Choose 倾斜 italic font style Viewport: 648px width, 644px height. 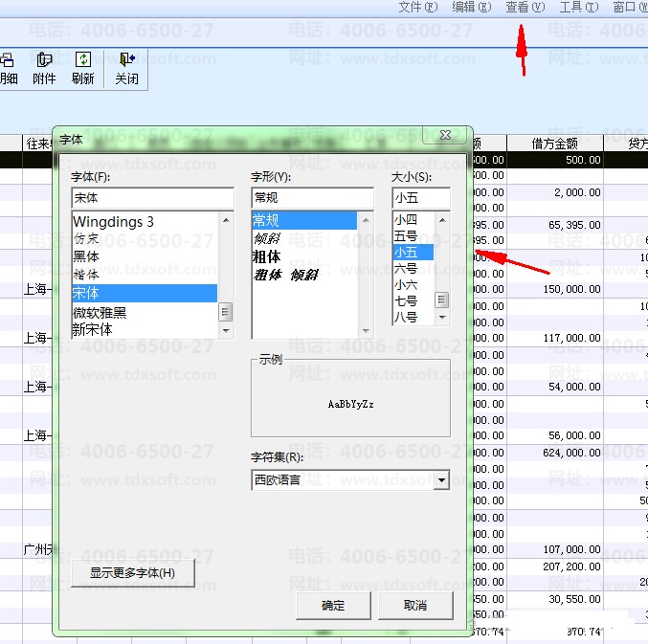coord(266,238)
